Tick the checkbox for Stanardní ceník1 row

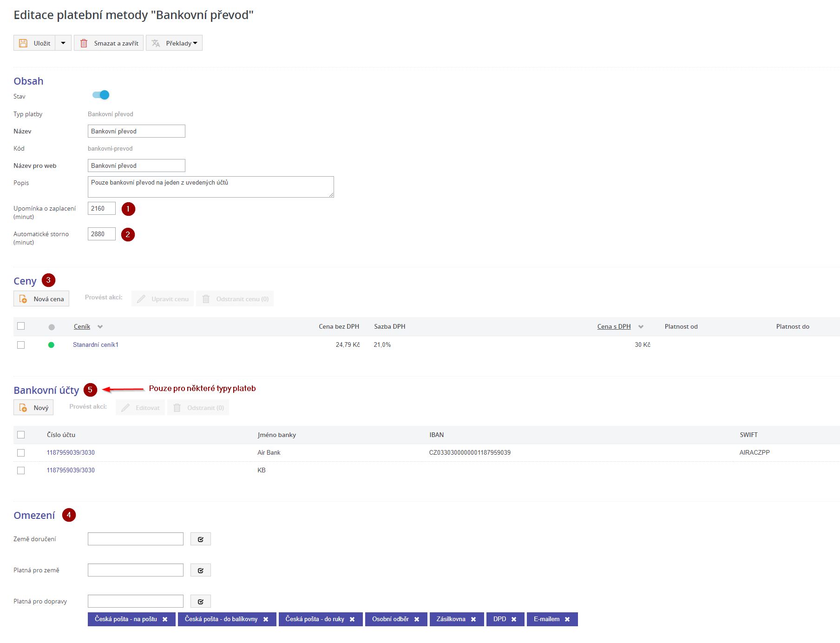[x=21, y=345]
